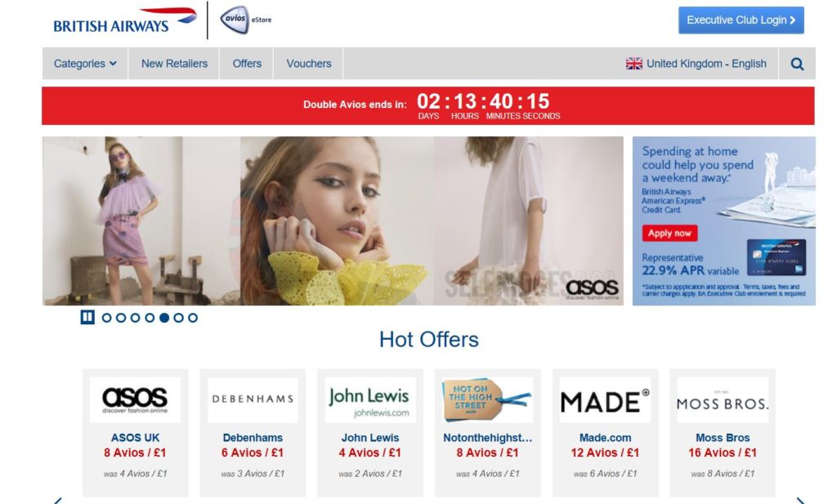Screen dimensions: 837x504
Task: Click the Notonthehighstreet tag logo
Action: [487, 400]
